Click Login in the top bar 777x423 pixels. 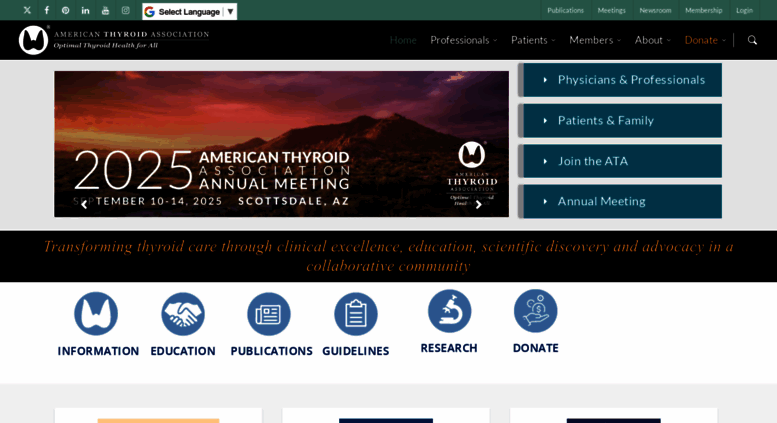coord(744,10)
